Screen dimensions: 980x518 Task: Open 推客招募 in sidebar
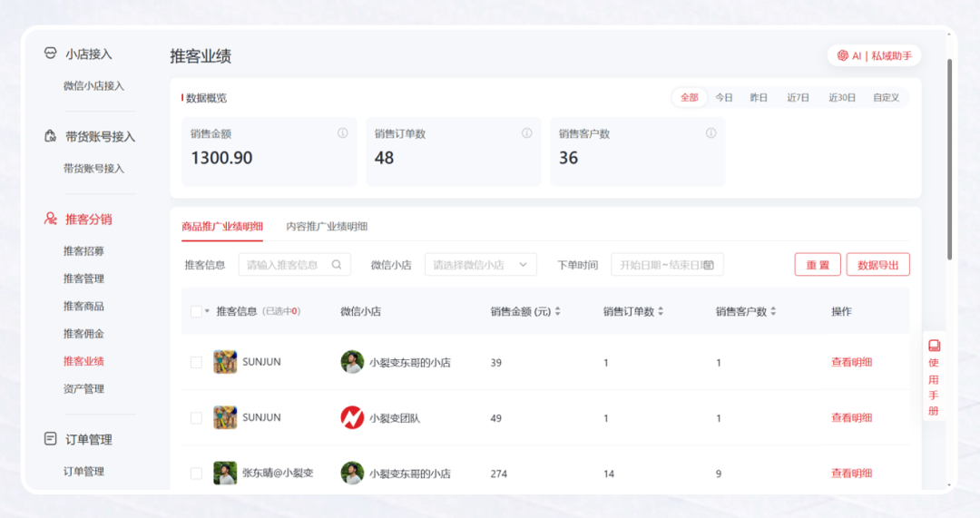83,250
